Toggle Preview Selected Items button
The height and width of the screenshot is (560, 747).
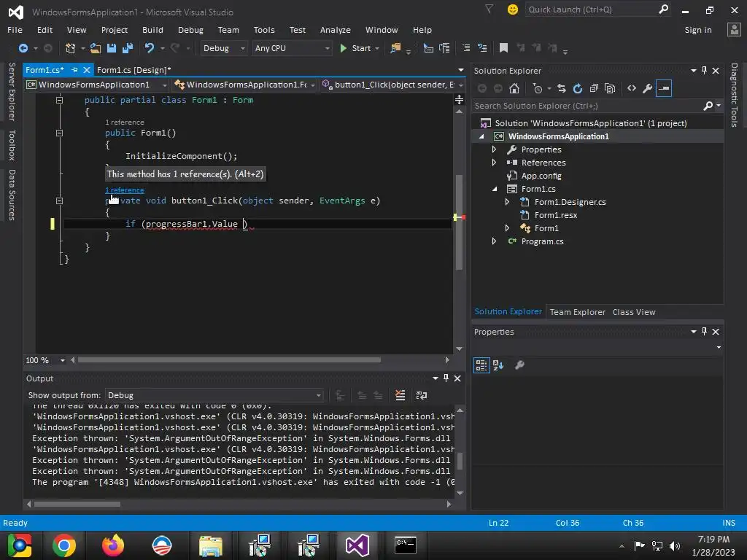[664, 88]
